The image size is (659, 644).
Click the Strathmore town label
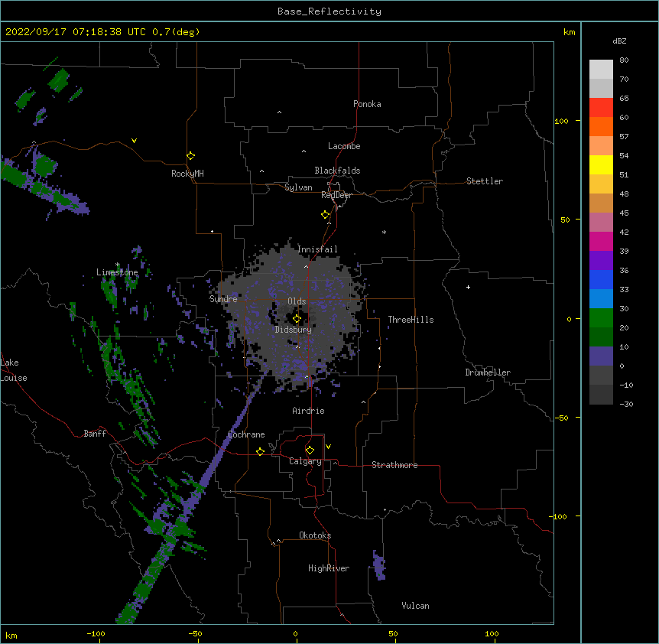coord(394,465)
